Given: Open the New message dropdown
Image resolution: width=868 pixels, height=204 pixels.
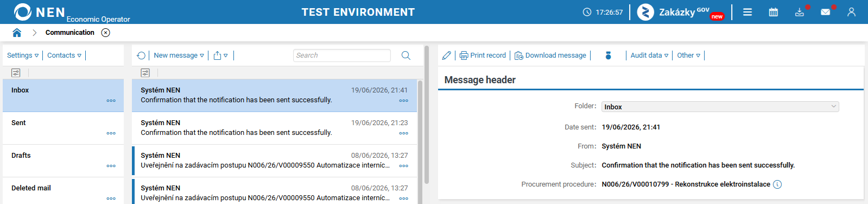Looking at the screenshot, I should point(179,55).
